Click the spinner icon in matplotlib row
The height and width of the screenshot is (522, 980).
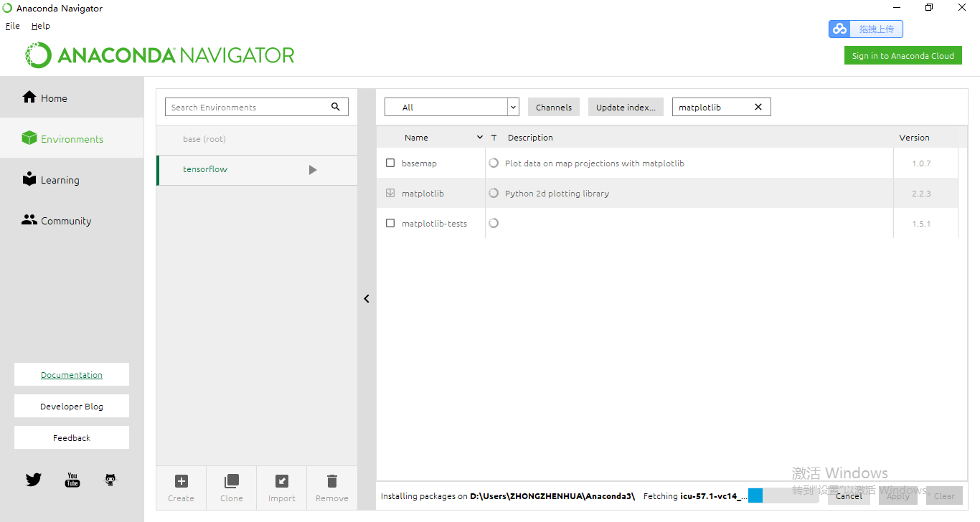coord(494,194)
